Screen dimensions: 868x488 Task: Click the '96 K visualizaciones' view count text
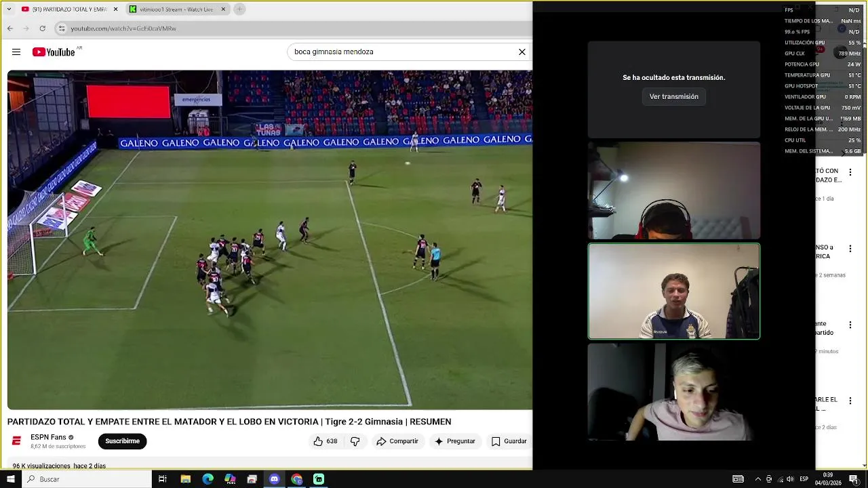[x=41, y=466]
